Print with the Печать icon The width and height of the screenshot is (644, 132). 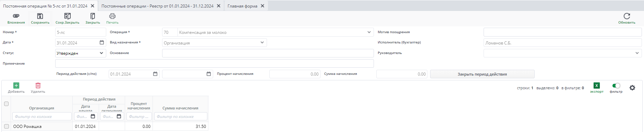(x=112, y=16)
